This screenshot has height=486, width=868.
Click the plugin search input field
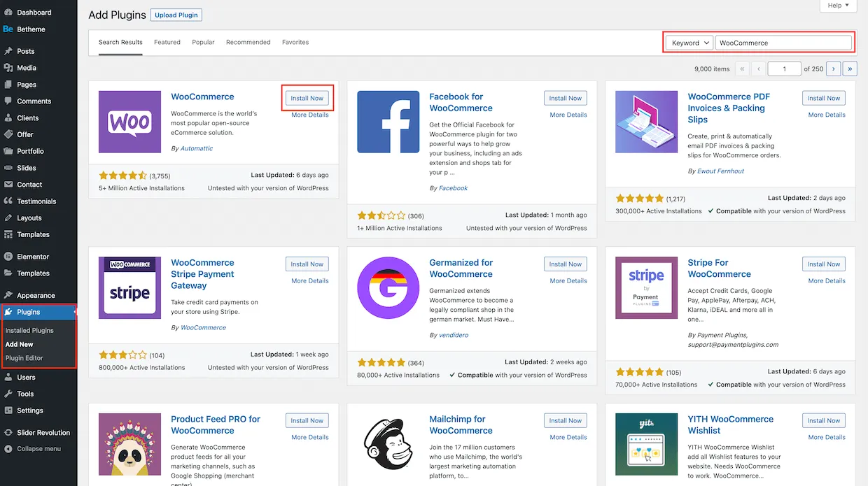coord(783,43)
